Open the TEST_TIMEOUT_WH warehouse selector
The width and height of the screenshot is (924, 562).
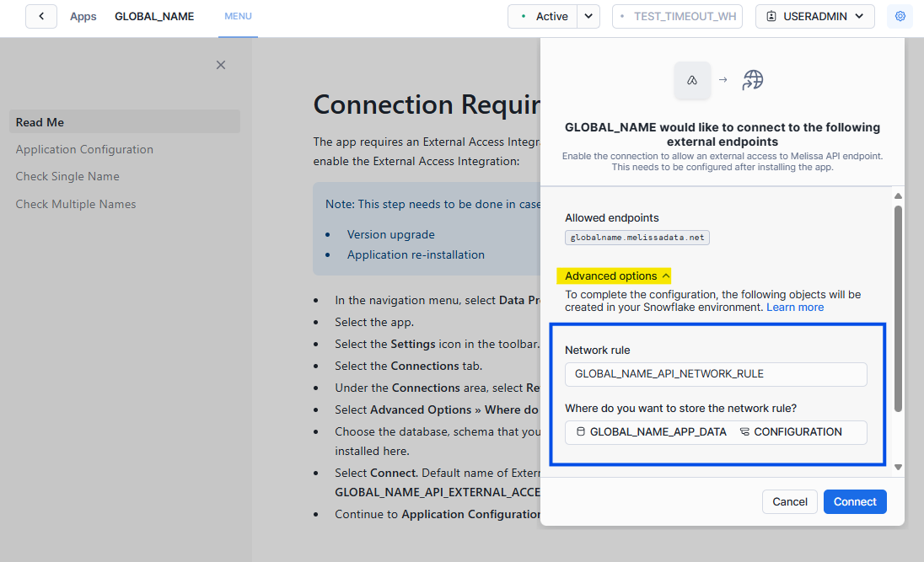click(678, 17)
